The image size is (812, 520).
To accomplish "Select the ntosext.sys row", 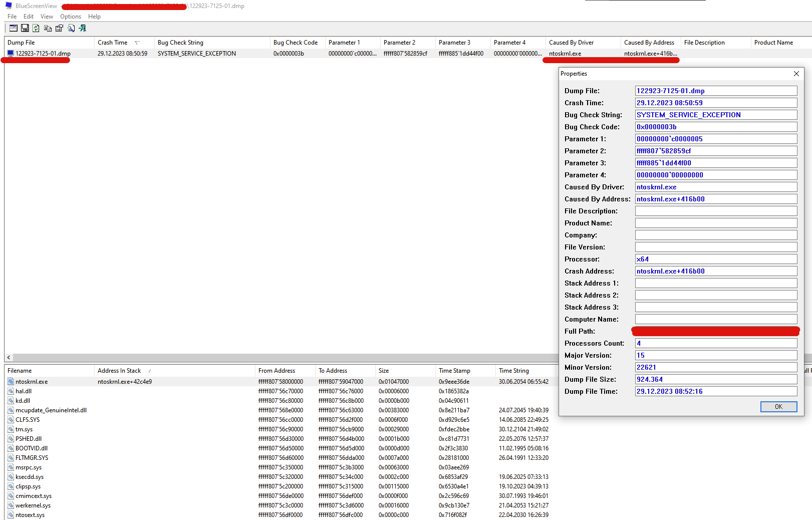I will click(x=281, y=515).
